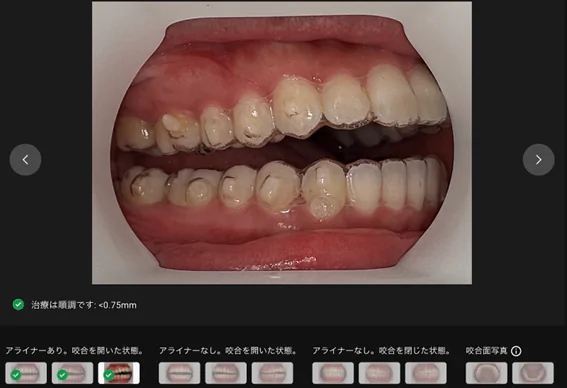The width and height of the screenshot is (567, 388).
Task: Open third thumbnail under アライナーなし 咬合を閉じた状態
Action: tap(426, 373)
